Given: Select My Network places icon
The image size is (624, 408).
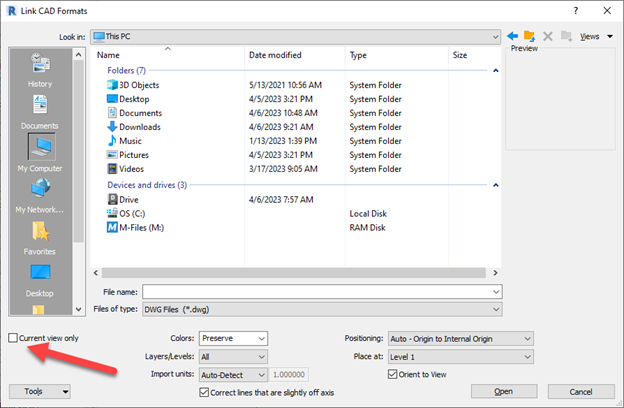Looking at the screenshot, I should point(40,194).
